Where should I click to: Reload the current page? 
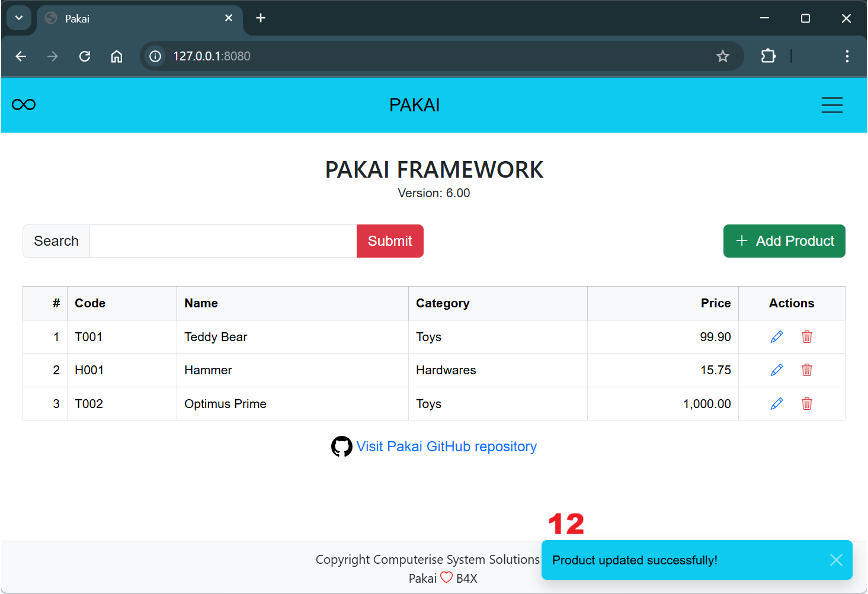point(85,56)
